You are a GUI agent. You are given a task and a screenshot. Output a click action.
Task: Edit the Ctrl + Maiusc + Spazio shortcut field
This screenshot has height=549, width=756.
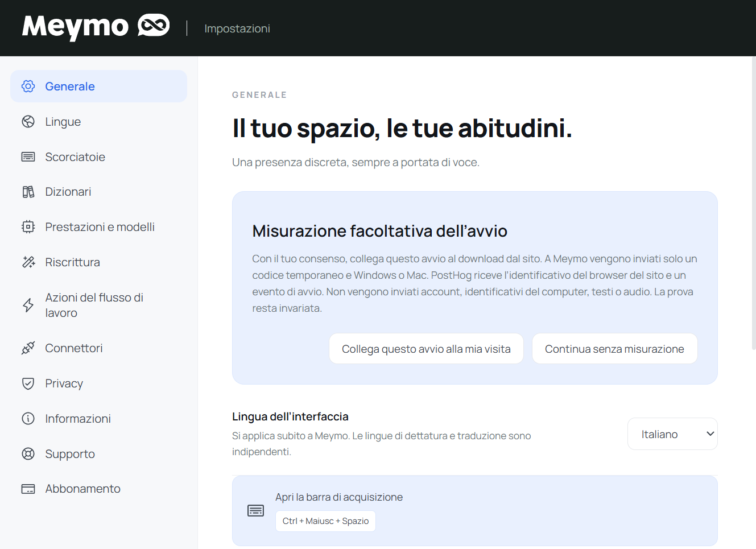tap(325, 521)
